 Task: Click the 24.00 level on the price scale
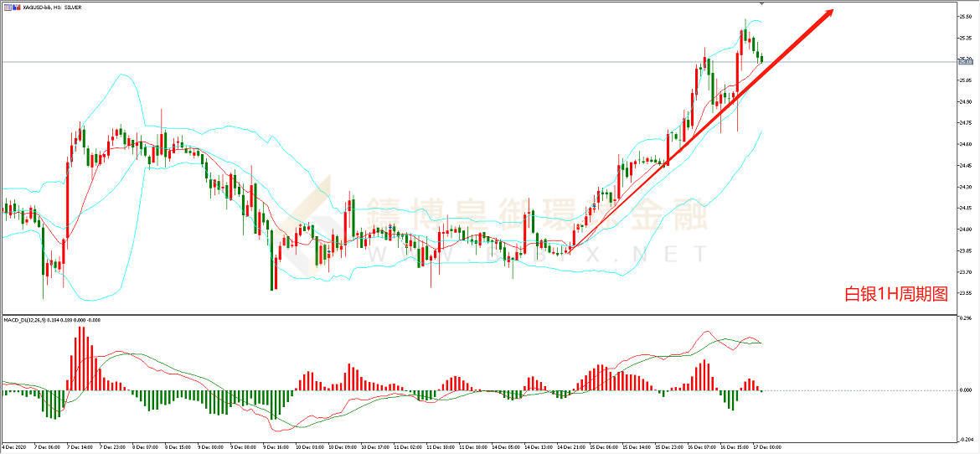click(964, 229)
